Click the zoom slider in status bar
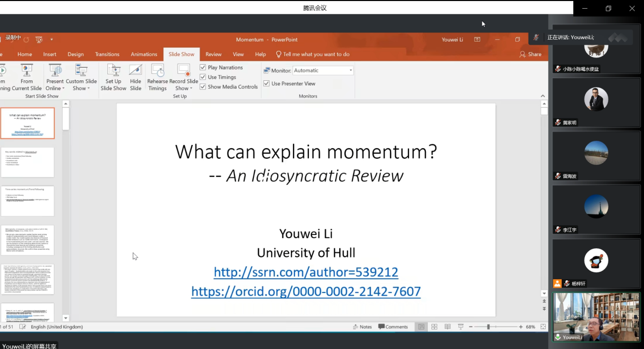644x349 pixels. [488, 327]
